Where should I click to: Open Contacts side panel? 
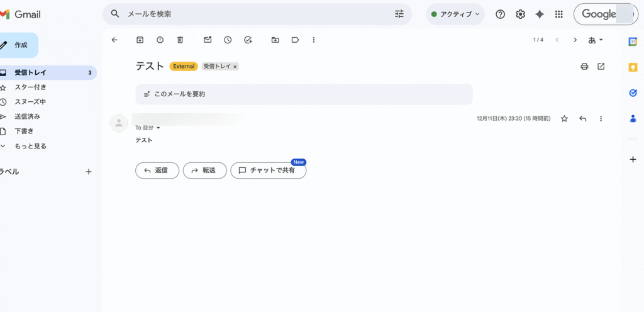click(x=633, y=119)
